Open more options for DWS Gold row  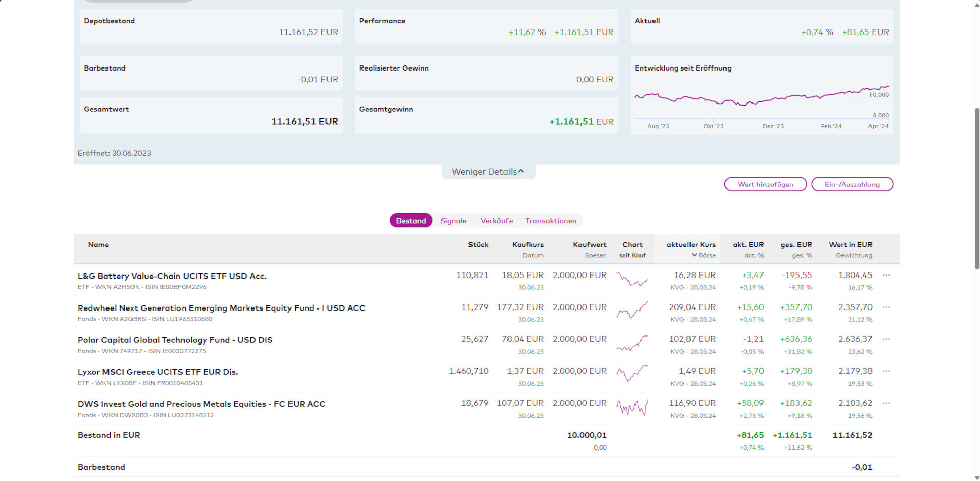pos(886,403)
